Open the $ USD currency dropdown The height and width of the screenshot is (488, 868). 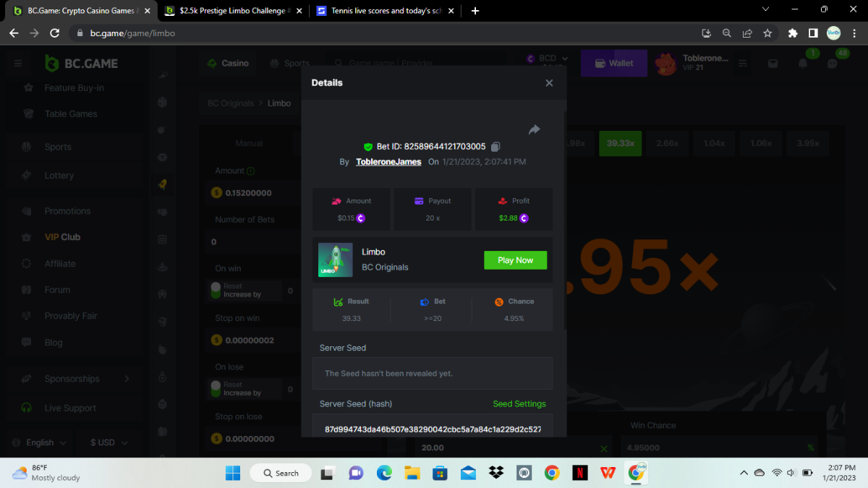click(x=109, y=442)
